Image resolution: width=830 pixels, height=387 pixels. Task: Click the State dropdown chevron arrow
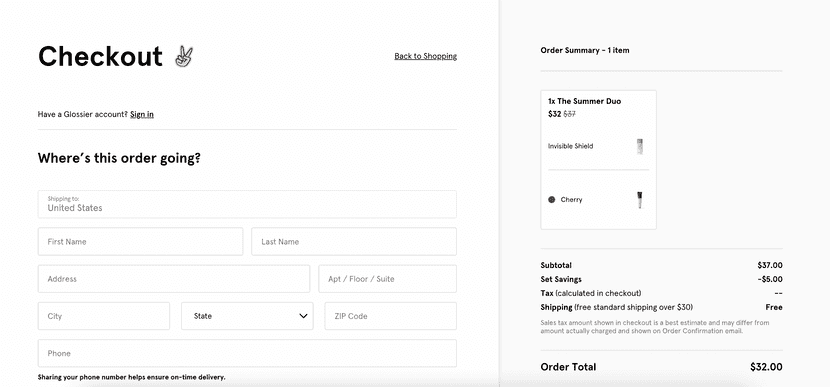point(303,316)
